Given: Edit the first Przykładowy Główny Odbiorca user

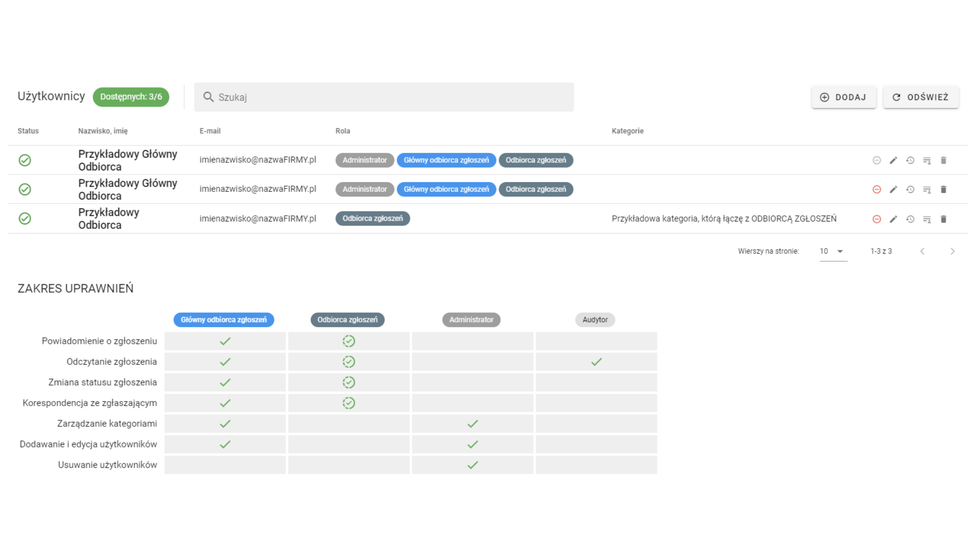Looking at the screenshot, I should [893, 160].
